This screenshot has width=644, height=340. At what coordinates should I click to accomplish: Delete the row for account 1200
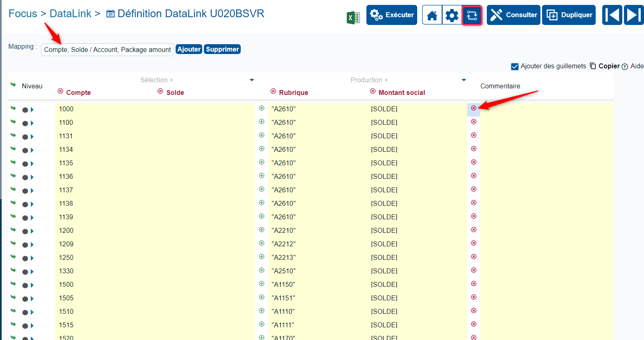(x=474, y=230)
